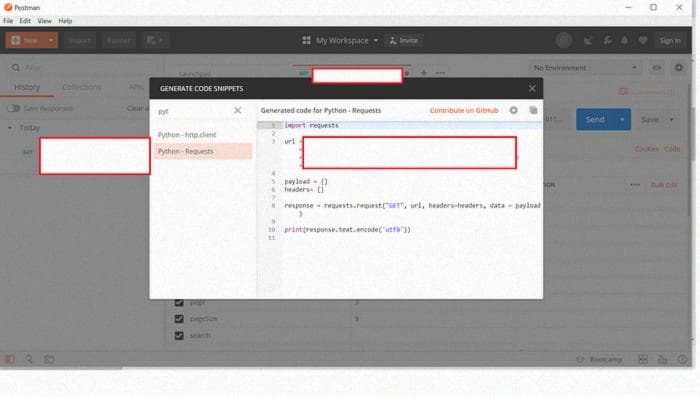Open the Cookies link

tap(647, 149)
